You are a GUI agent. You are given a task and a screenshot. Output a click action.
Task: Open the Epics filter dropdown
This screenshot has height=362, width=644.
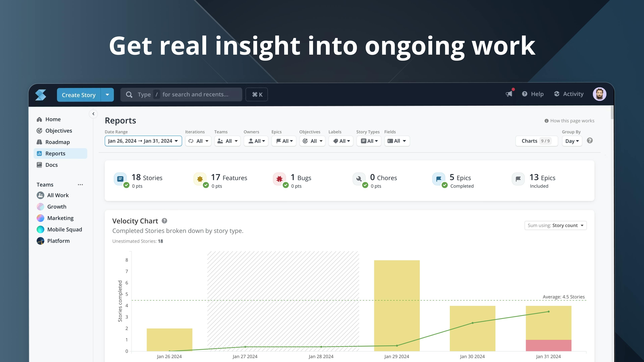click(x=284, y=141)
